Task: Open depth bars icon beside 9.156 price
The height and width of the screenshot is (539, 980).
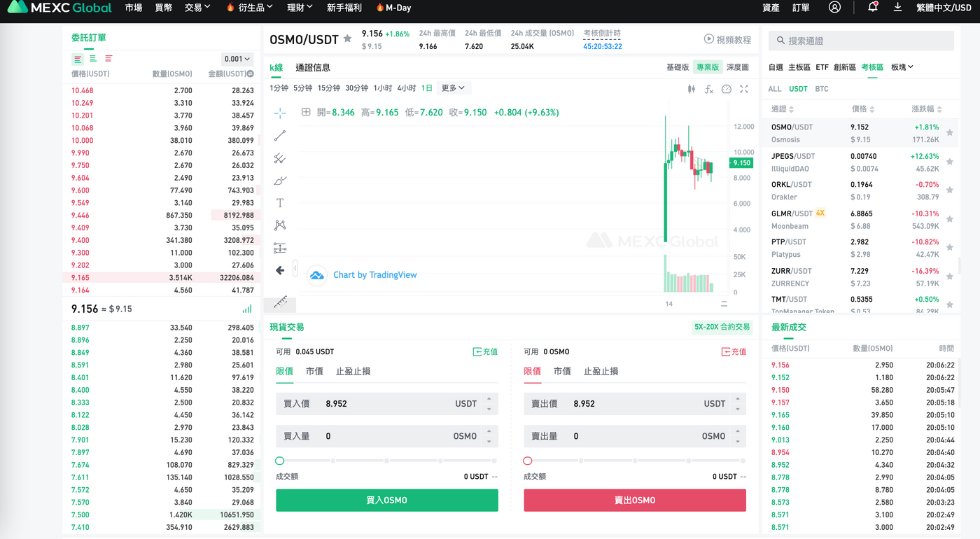Action: (x=247, y=309)
